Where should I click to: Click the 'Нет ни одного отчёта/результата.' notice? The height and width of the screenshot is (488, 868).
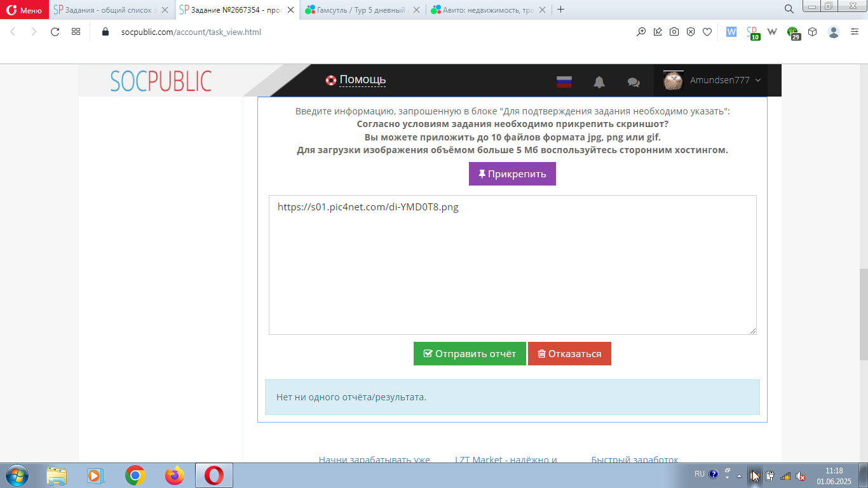512,397
